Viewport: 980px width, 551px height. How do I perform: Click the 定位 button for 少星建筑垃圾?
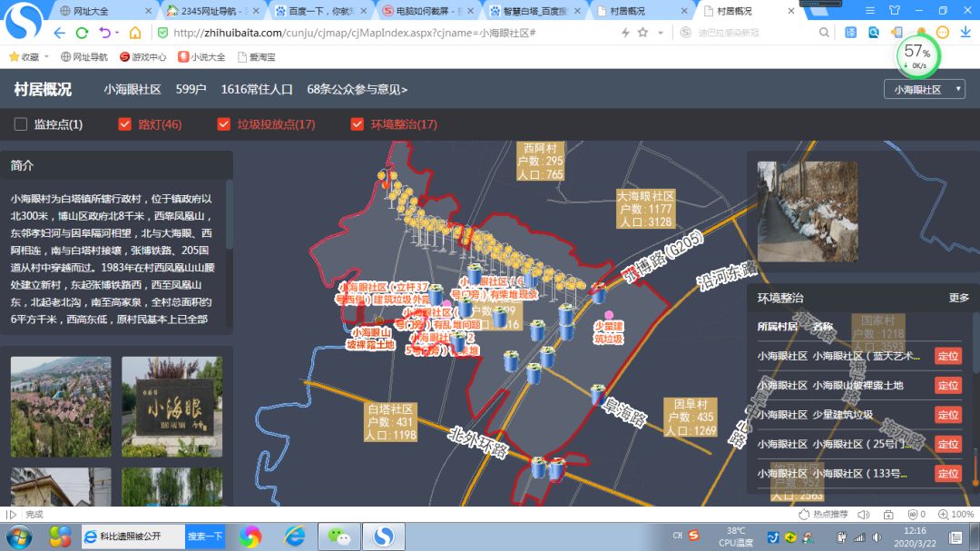click(947, 414)
